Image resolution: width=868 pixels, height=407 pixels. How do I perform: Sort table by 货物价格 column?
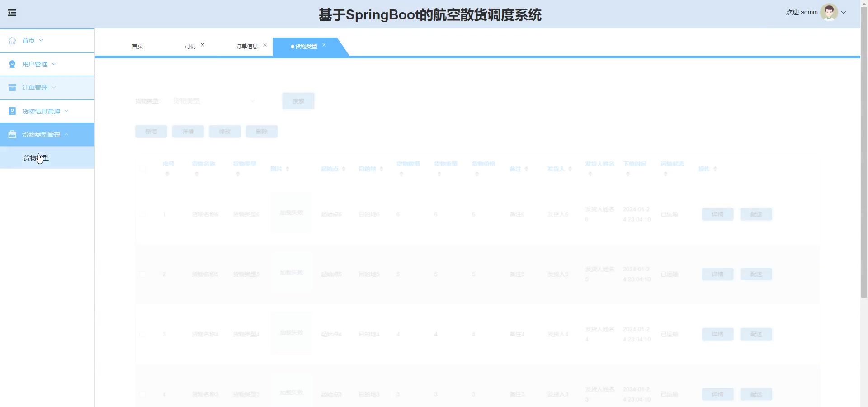pos(477,174)
